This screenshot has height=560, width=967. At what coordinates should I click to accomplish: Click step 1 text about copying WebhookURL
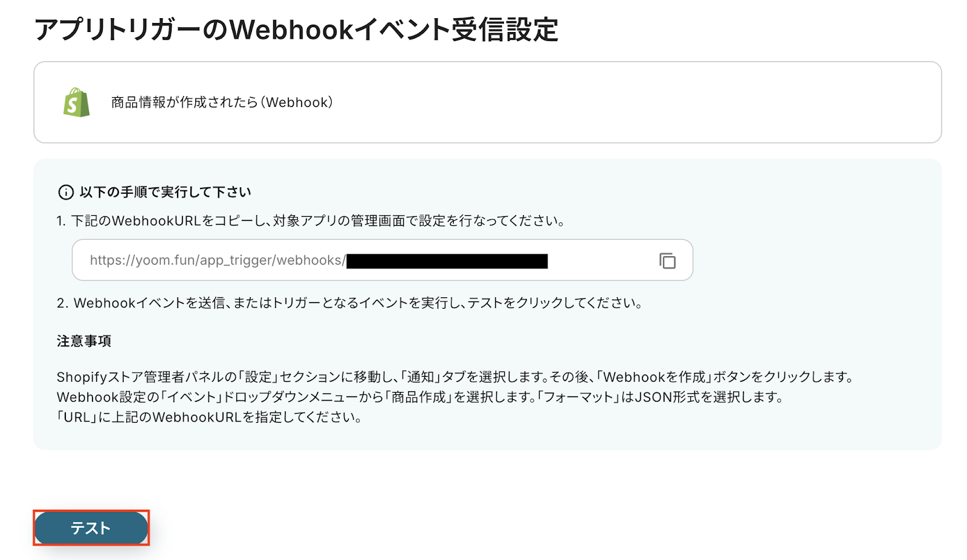[311, 220]
